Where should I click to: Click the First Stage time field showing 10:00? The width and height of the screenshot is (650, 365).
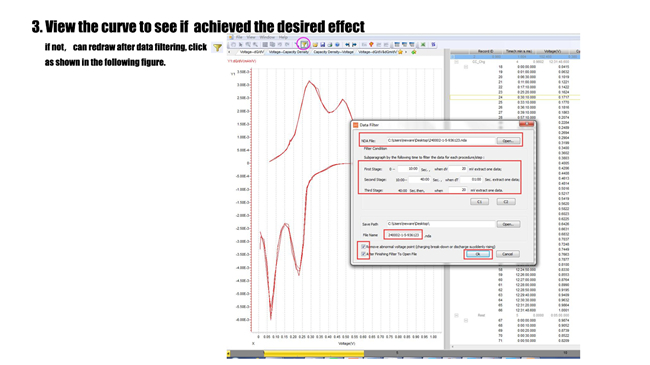coord(408,169)
